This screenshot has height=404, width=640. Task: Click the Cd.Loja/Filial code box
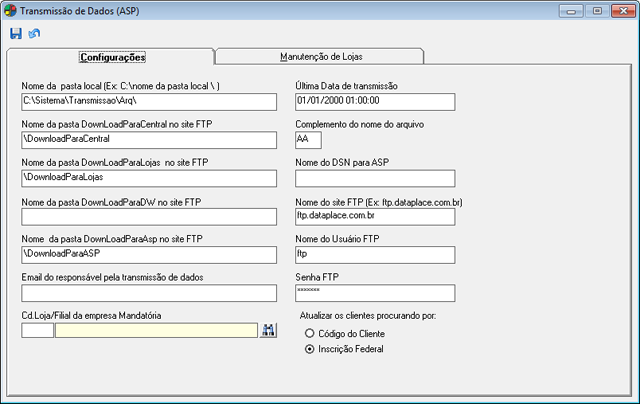pos(37,330)
